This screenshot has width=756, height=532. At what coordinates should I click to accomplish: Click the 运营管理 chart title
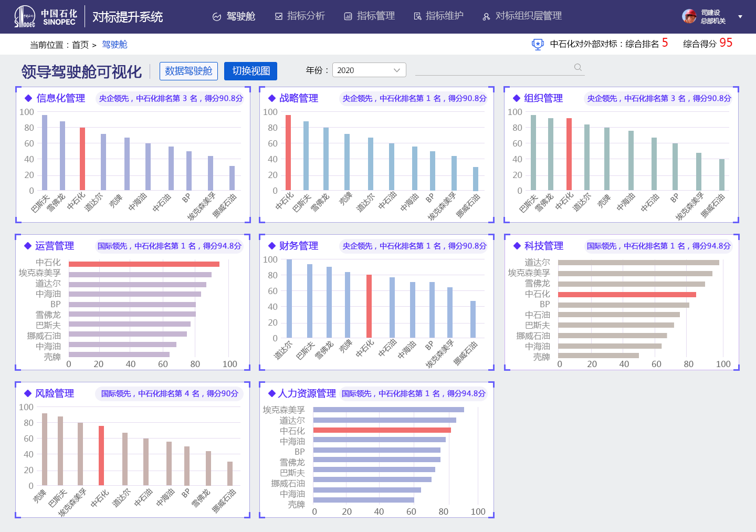[x=55, y=246]
